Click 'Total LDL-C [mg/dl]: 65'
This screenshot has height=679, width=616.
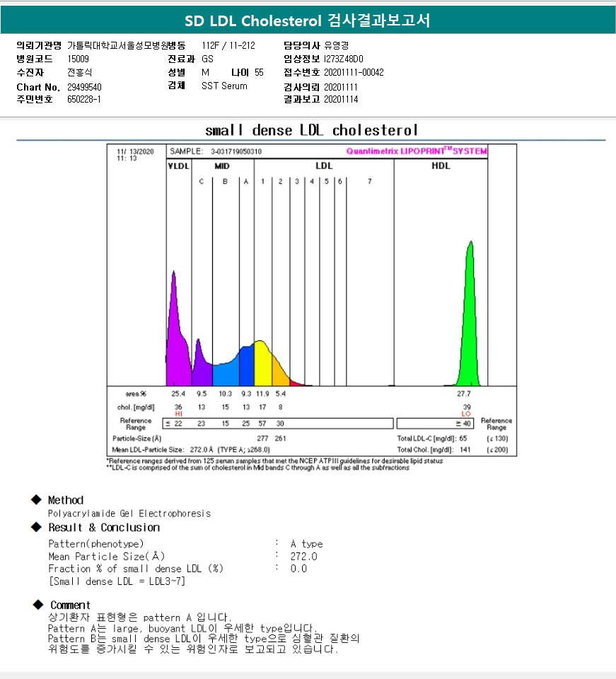click(x=432, y=439)
